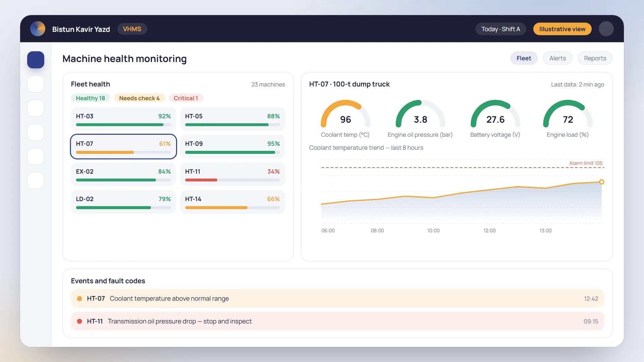Click the 12:00 axis label
644x362 pixels.
coord(489,231)
